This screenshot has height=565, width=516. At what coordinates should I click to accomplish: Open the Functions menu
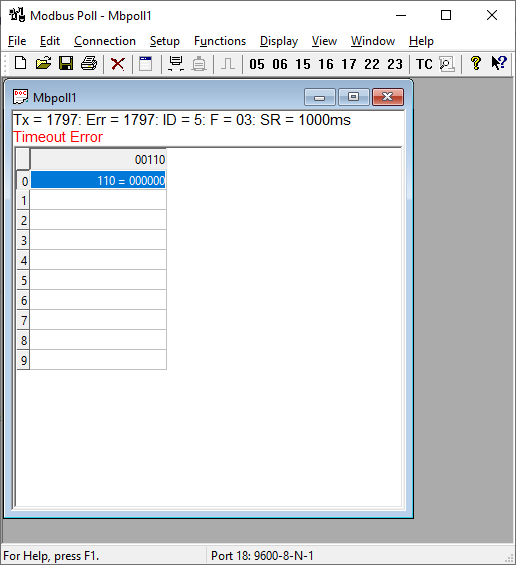[x=220, y=41]
